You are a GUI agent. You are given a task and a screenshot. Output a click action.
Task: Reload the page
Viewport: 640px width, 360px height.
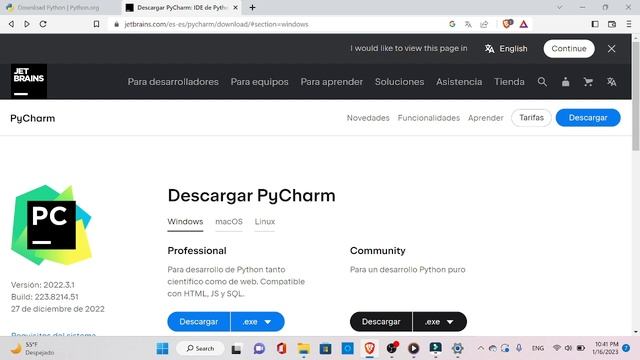tap(43, 24)
